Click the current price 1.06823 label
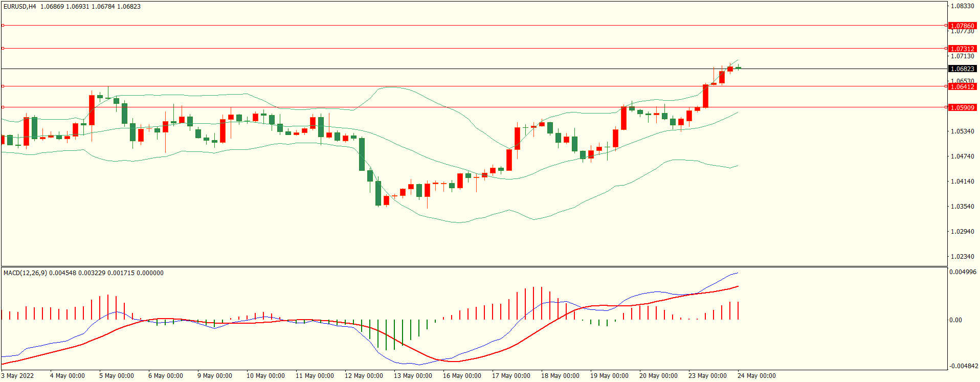This screenshot has width=980, height=382. [x=962, y=69]
